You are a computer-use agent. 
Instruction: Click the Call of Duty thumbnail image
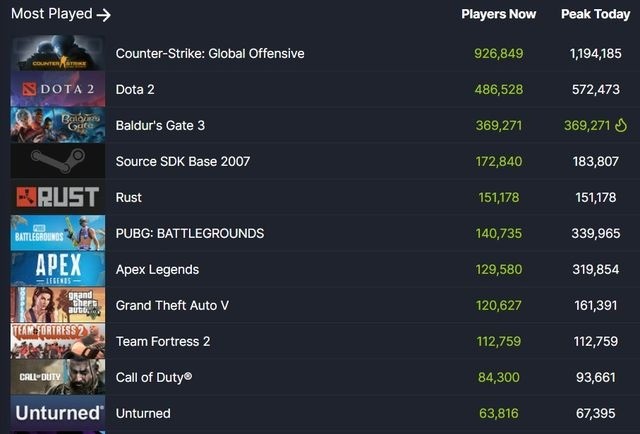pos(58,377)
